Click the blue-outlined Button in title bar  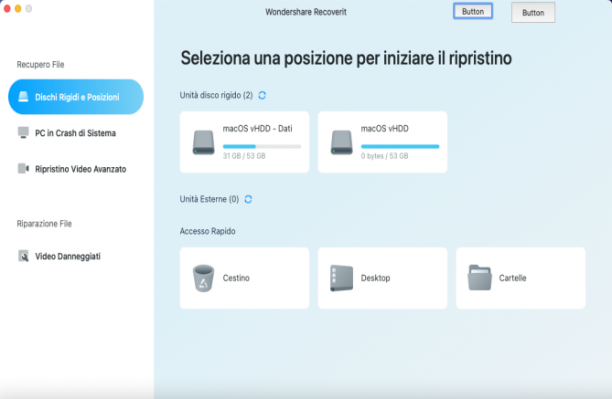[473, 11]
